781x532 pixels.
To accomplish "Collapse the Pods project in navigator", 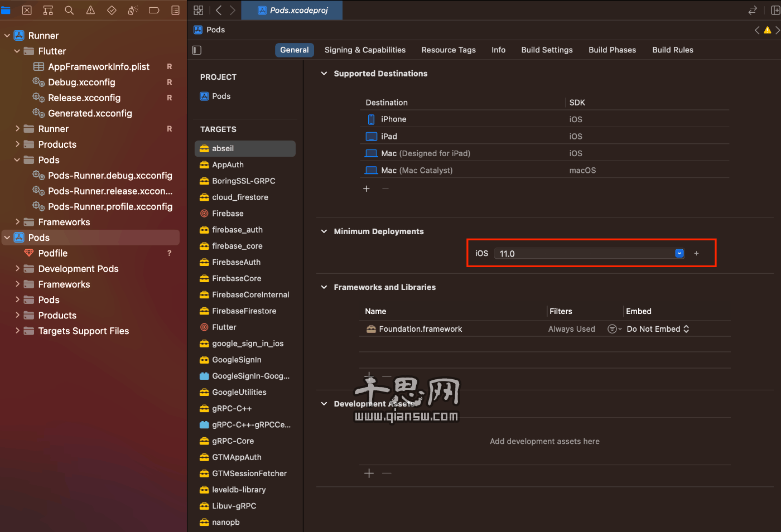I will pyautogui.click(x=7, y=238).
